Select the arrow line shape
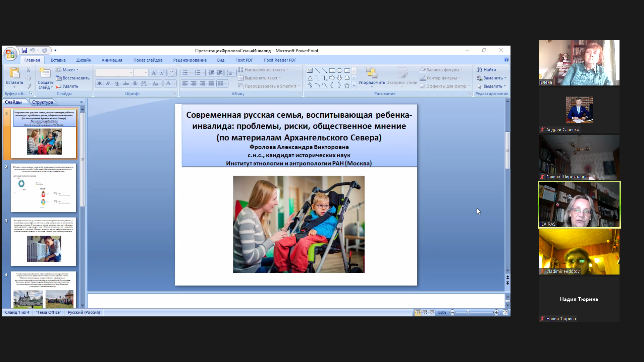 (325, 70)
